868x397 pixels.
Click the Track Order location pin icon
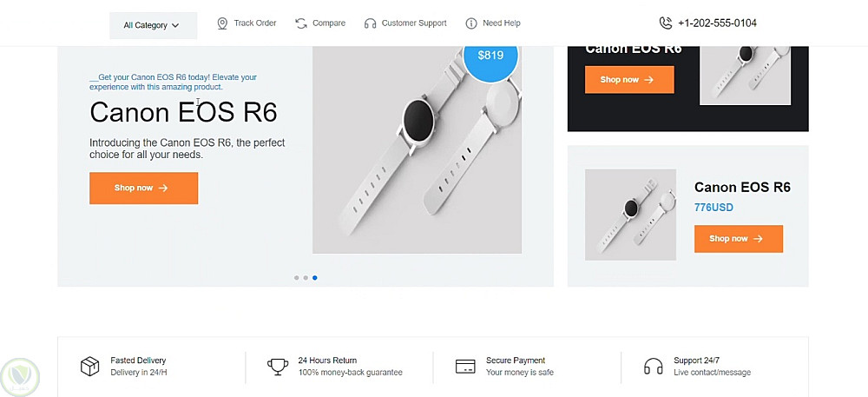[222, 23]
